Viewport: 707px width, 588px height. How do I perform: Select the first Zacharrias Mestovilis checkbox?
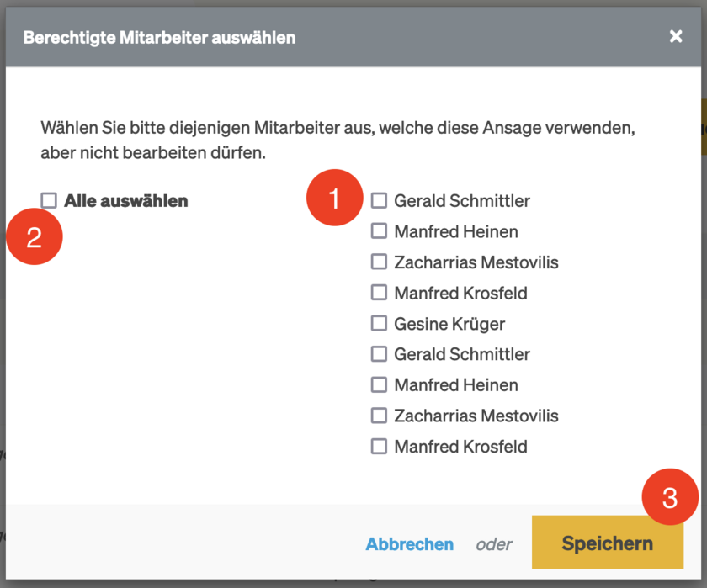coord(380,262)
